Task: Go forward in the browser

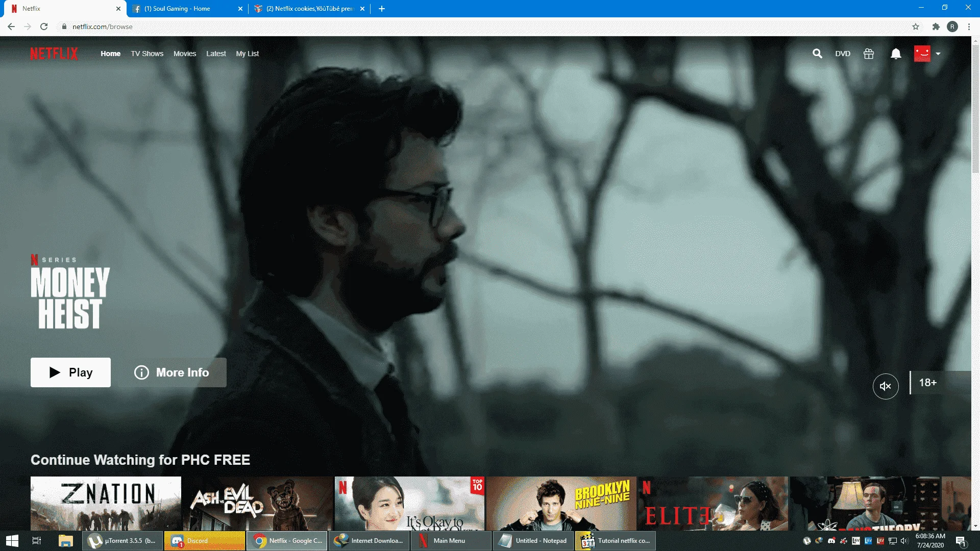Action: tap(28, 27)
